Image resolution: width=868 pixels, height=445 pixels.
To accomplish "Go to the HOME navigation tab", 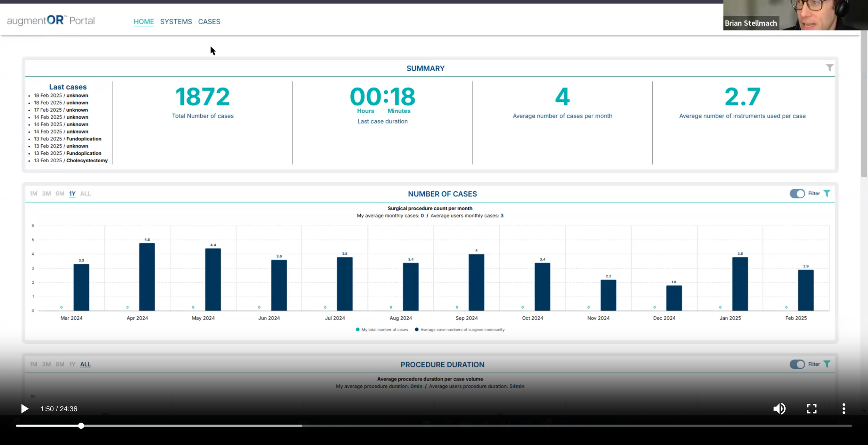I will (x=144, y=22).
